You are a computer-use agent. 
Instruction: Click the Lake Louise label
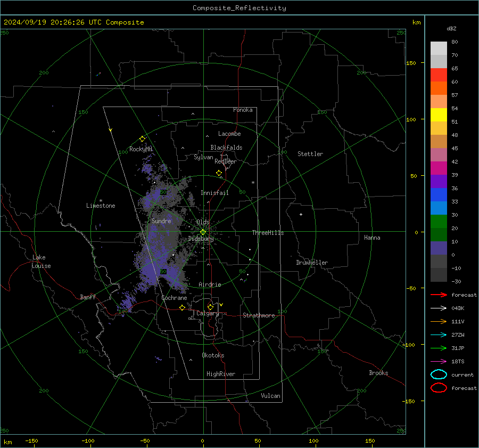point(41,262)
